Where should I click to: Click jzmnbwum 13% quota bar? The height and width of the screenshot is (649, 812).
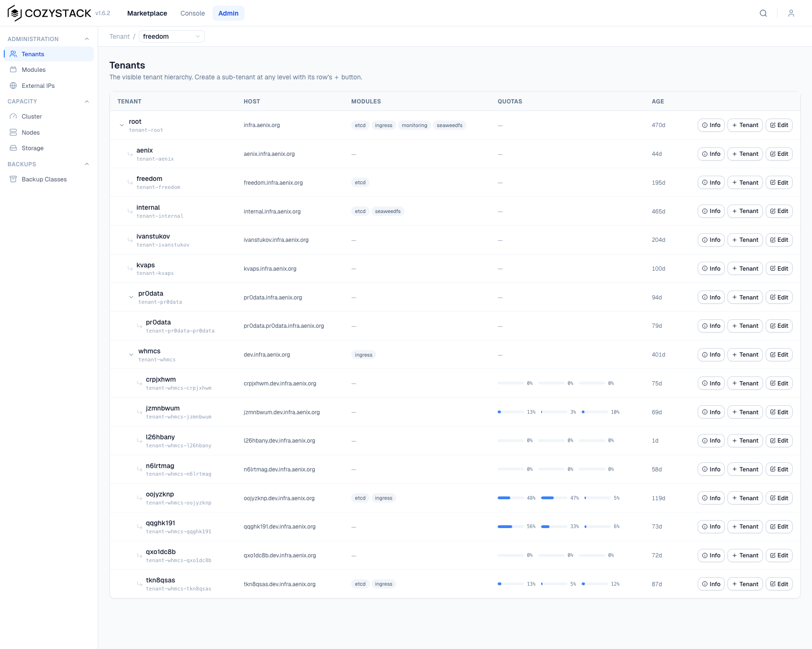coord(510,412)
